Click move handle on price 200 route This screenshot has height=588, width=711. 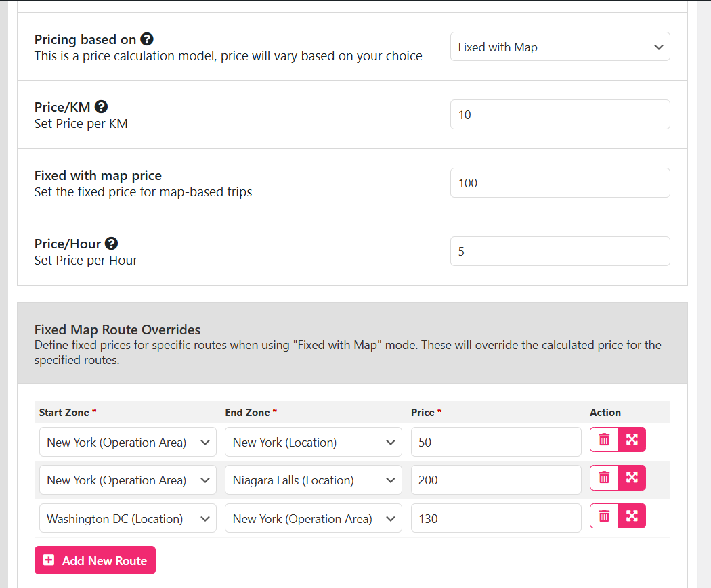632,478
